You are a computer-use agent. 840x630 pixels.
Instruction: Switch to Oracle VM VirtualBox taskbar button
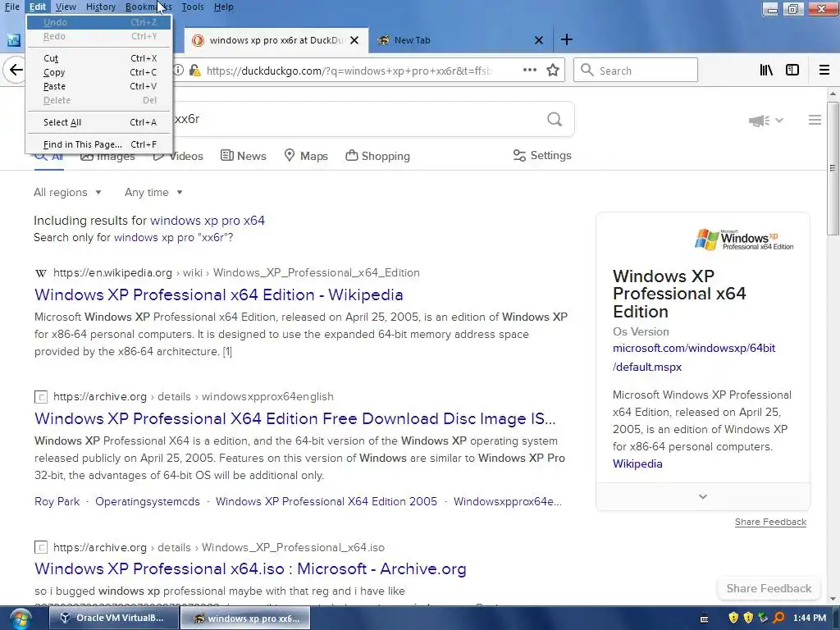pyautogui.click(x=113, y=619)
